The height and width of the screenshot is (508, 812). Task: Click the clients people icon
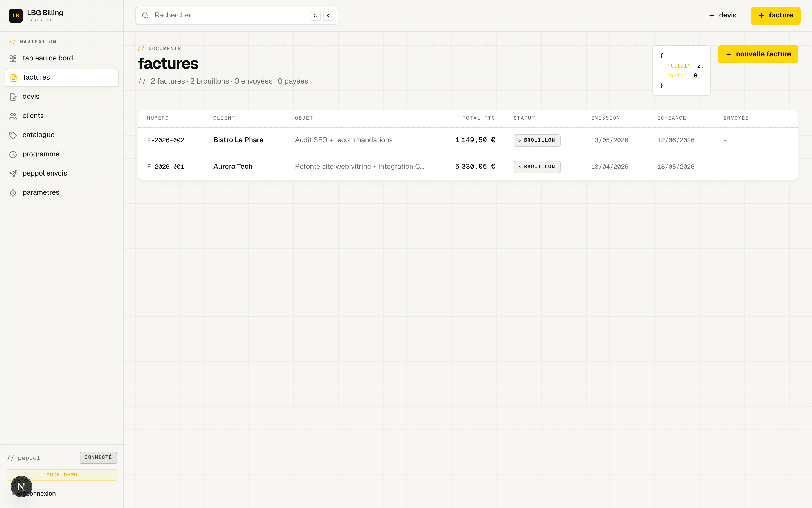(13, 116)
